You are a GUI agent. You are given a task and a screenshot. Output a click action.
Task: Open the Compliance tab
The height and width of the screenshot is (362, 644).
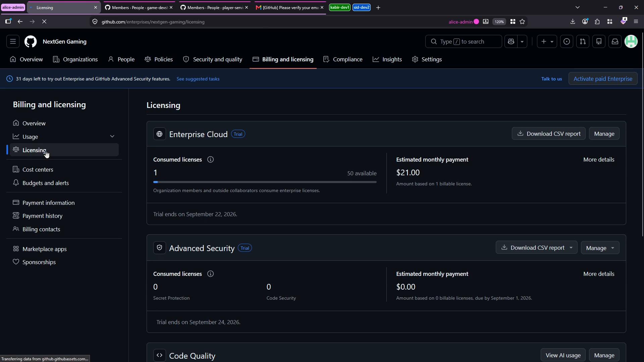[343, 59]
